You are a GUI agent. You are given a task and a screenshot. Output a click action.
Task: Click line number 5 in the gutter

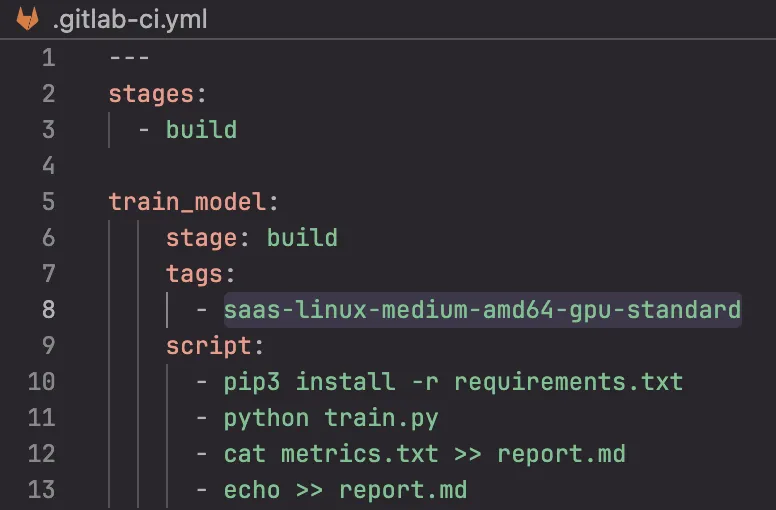click(48, 201)
